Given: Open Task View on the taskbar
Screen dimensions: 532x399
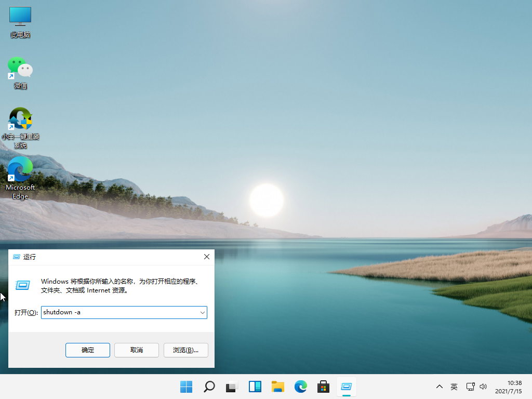Looking at the screenshot, I should click(232, 387).
